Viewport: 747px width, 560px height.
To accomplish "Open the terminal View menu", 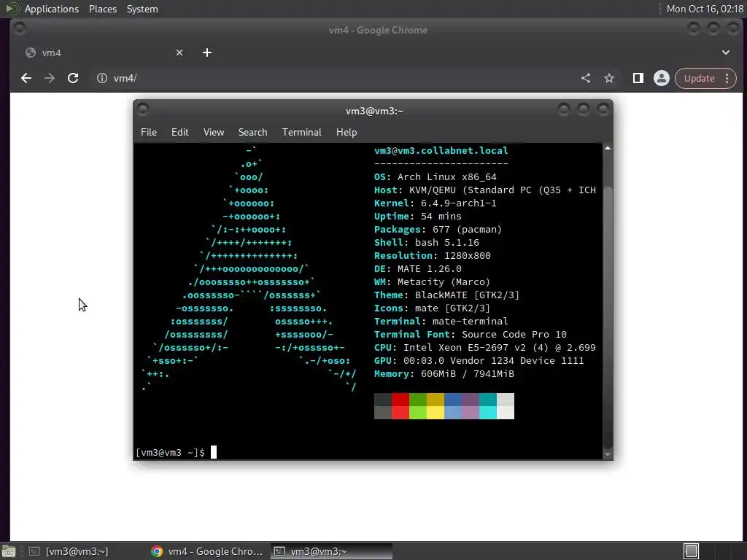I will [x=214, y=132].
